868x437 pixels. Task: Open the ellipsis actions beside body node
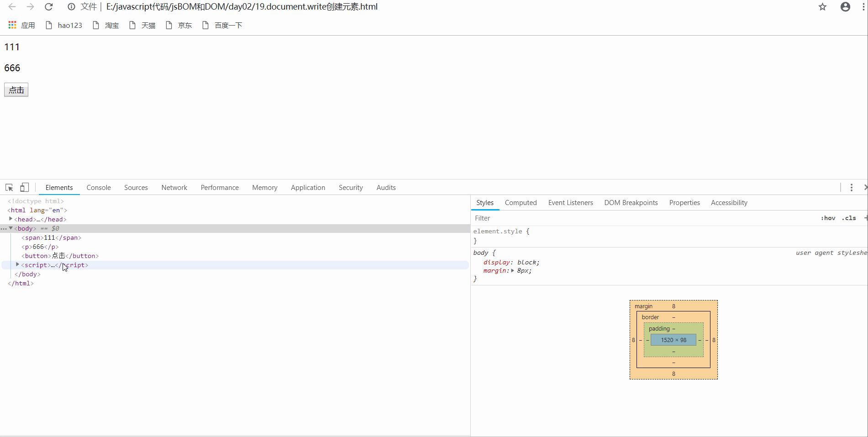point(4,228)
